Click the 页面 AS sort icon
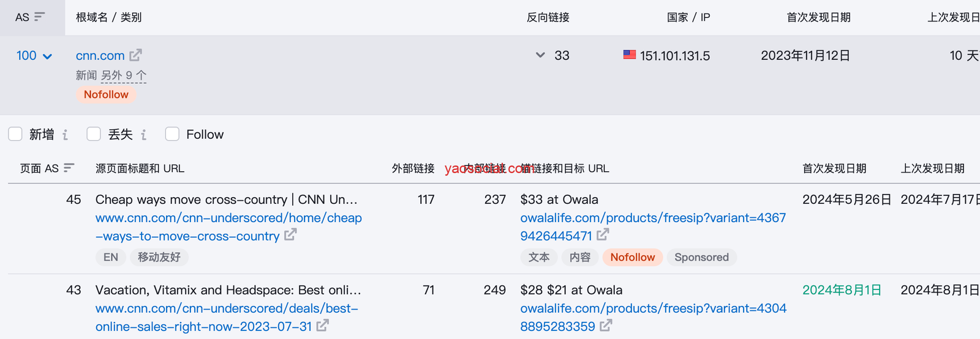Viewport: 980px width, 339px height. pos(69,168)
